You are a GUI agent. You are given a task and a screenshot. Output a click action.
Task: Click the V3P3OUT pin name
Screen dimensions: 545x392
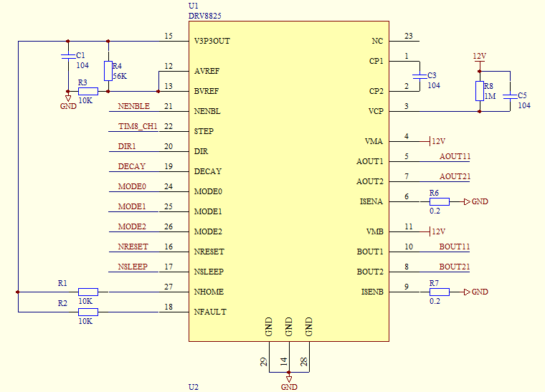[x=212, y=41]
